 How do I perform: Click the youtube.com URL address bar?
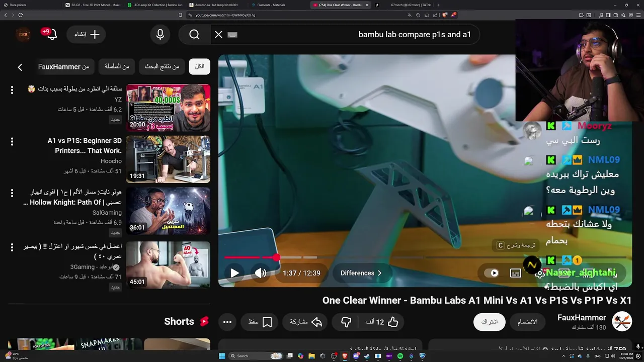(x=225, y=15)
